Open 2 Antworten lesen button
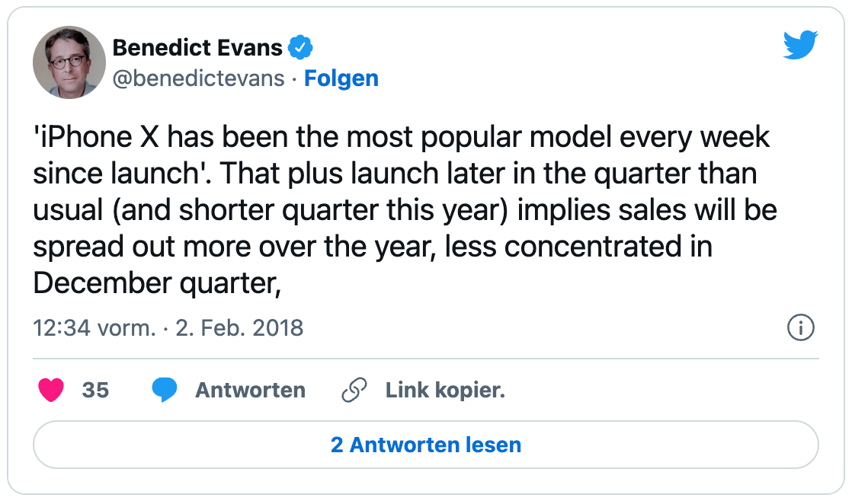This screenshot has width=852, height=504. (426, 445)
